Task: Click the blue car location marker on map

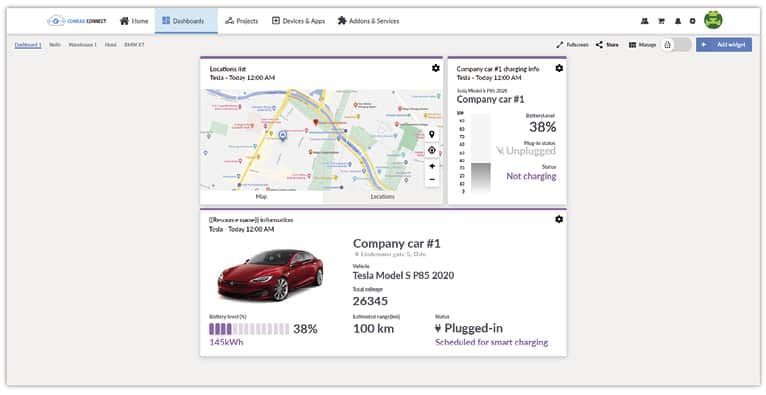Action: [x=282, y=135]
